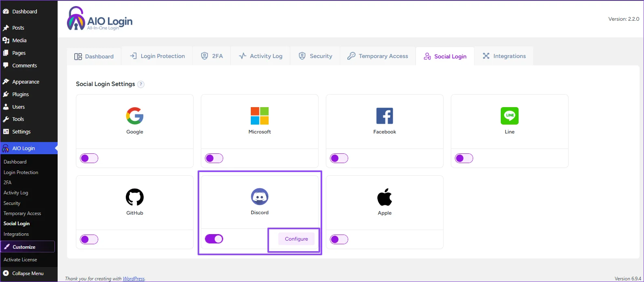Click the Dashboard tab grid icon

78,56
